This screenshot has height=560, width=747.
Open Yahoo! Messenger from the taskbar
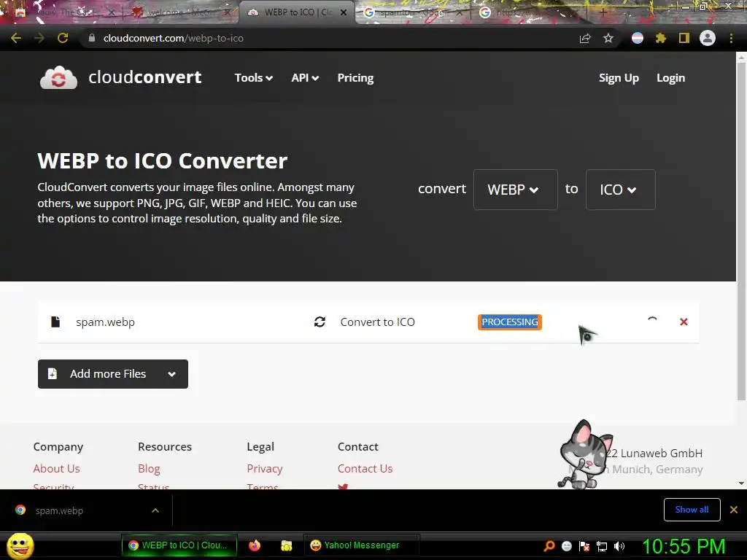[x=360, y=545]
